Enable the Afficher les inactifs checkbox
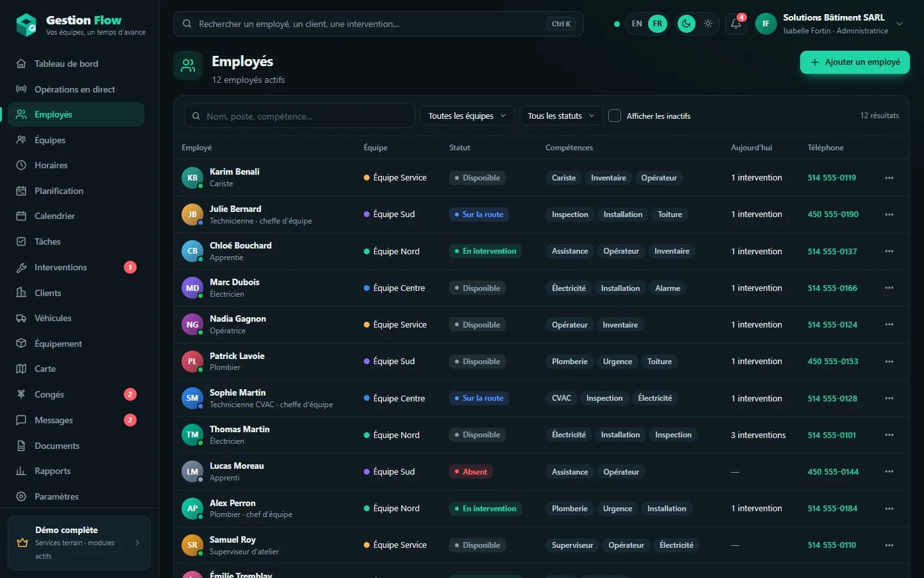Screen dimensions: 924x578 coord(615,116)
